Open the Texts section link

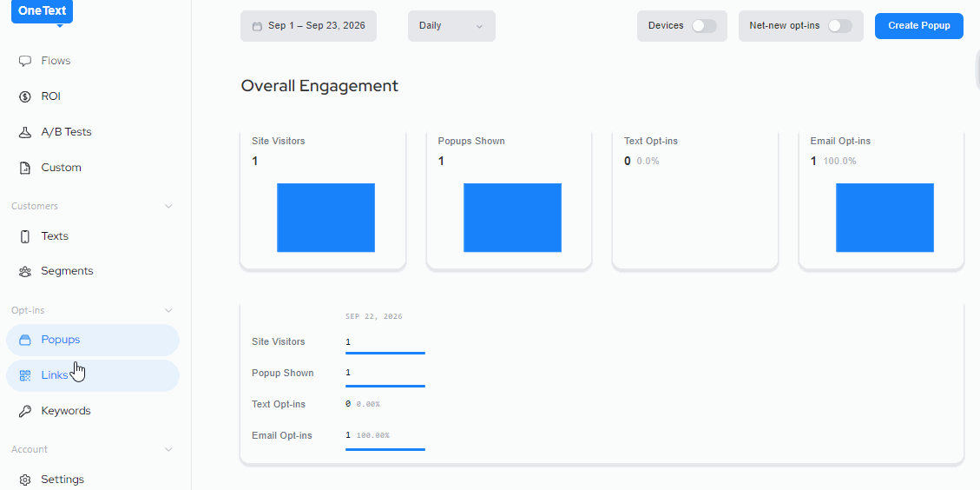(x=55, y=236)
